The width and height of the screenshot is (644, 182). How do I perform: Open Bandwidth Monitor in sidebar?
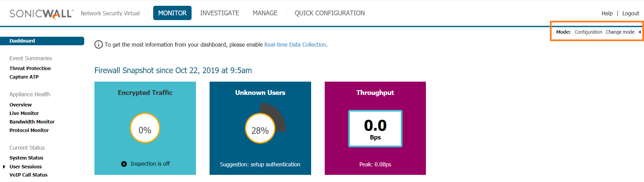point(32,122)
